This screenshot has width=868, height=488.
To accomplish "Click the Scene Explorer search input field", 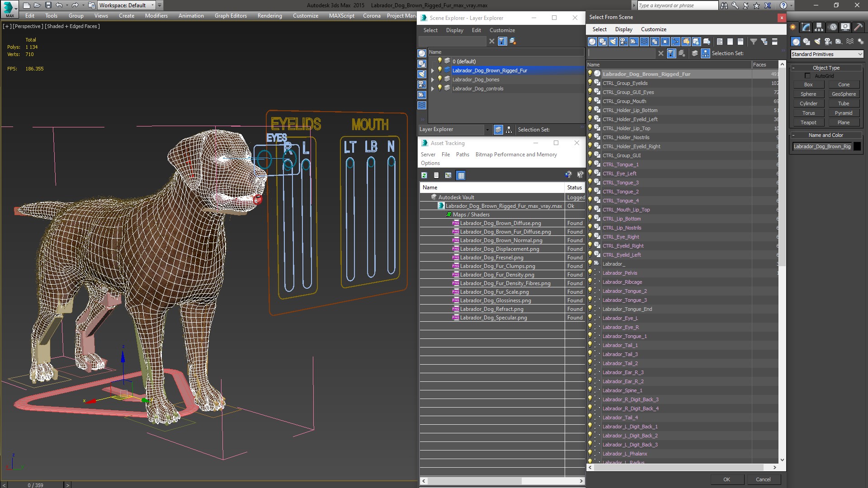I will point(453,41).
